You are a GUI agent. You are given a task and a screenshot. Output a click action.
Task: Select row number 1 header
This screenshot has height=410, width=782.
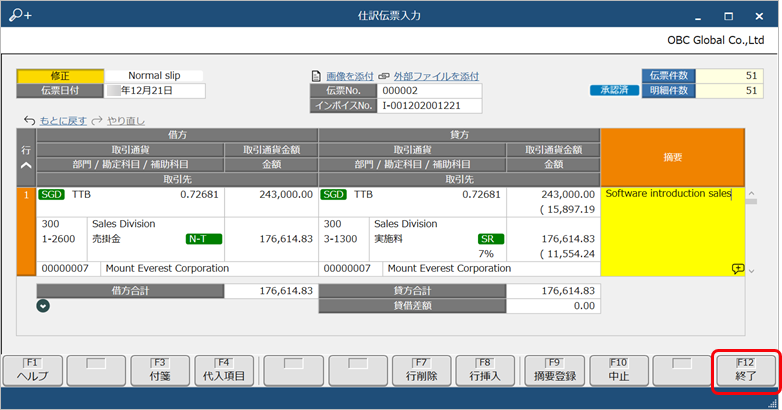click(x=26, y=231)
